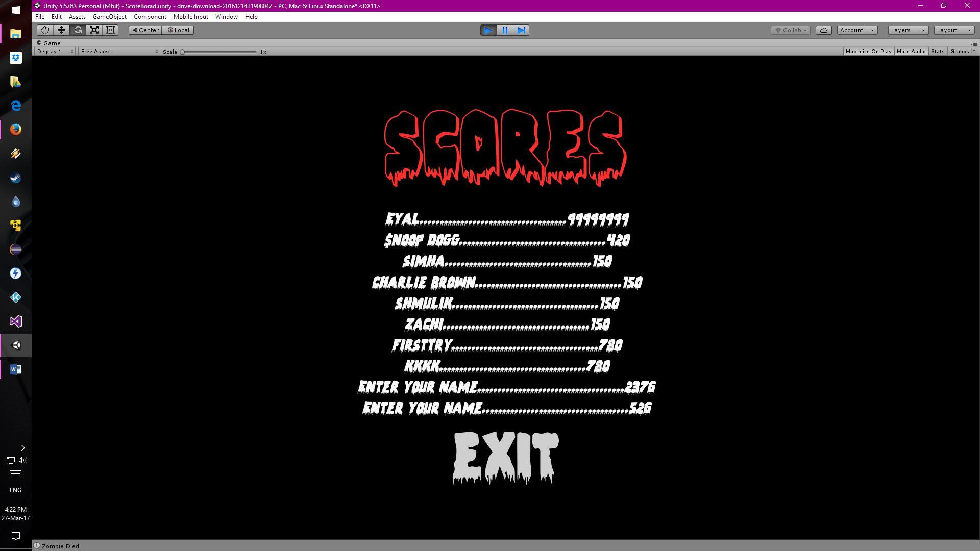Expand the Free Aspect dropdown

(x=119, y=52)
